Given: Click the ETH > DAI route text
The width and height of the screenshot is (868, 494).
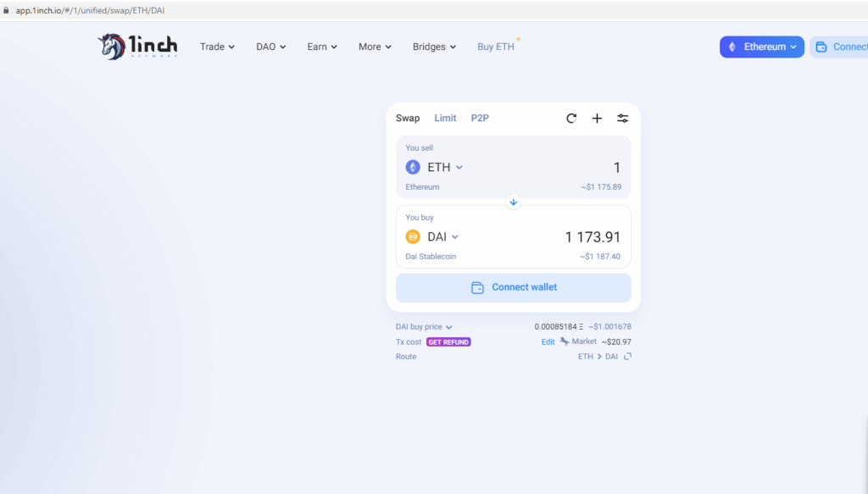Looking at the screenshot, I should coord(598,357).
